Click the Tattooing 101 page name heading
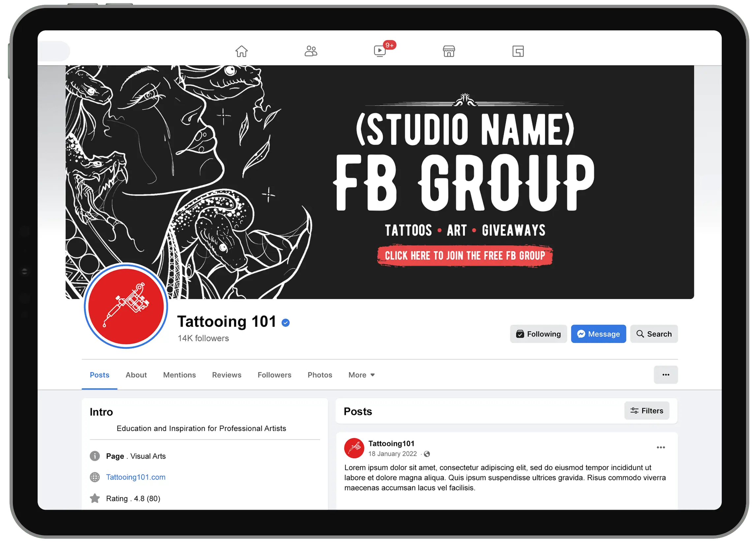756x543 pixels. 227,322
